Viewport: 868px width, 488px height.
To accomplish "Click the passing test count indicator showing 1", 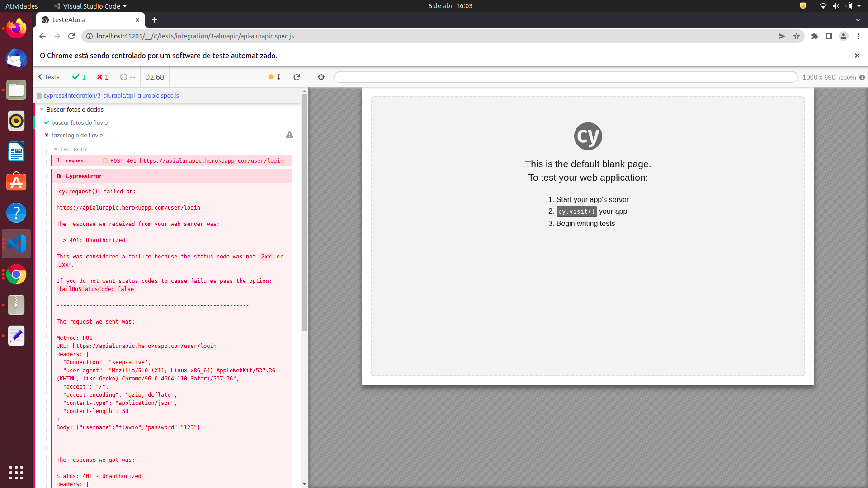I will [x=79, y=77].
